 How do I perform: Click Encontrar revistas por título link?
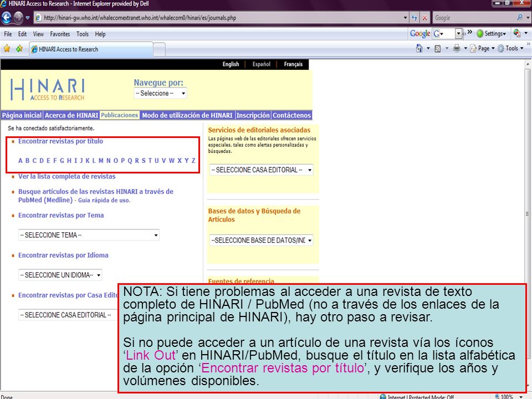(x=60, y=141)
